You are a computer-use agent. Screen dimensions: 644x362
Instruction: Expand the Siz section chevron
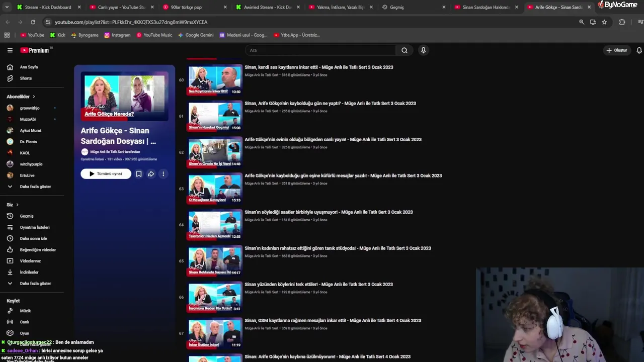point(17,205)
